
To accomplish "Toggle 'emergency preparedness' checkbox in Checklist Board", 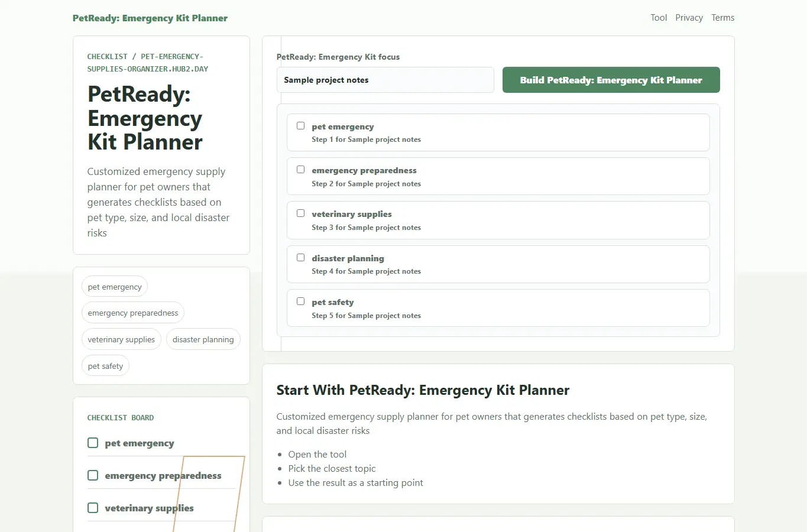I will point(93,475).
